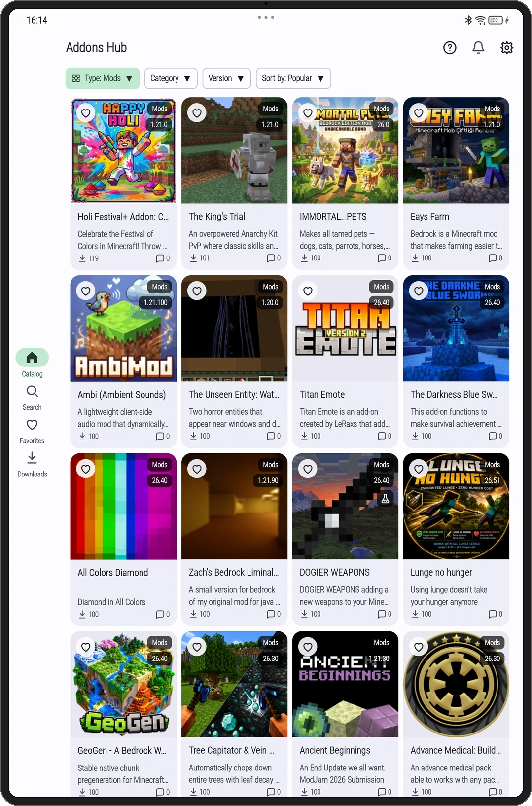
Task: Click Wi-Fi icon in status bar
Action: 480,20
